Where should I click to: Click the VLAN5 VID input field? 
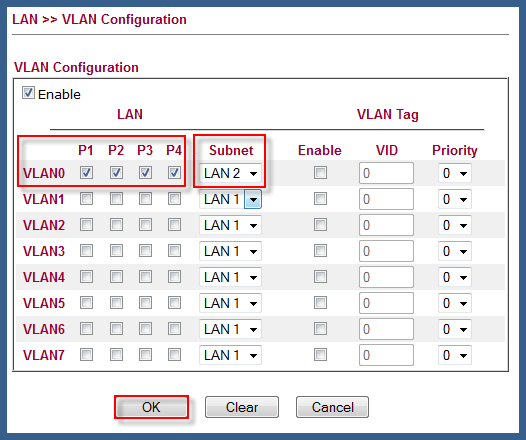(x=386, y=303)
